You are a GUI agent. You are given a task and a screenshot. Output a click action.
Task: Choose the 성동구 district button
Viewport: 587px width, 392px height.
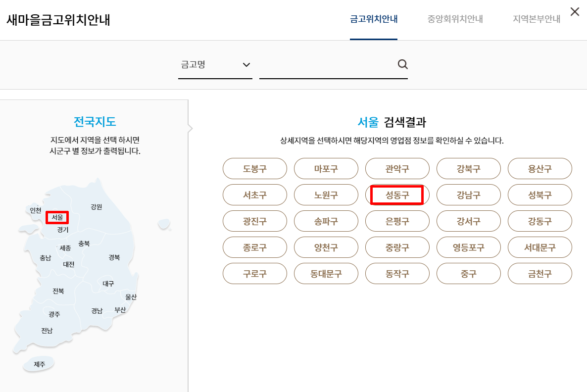point(397,195)
